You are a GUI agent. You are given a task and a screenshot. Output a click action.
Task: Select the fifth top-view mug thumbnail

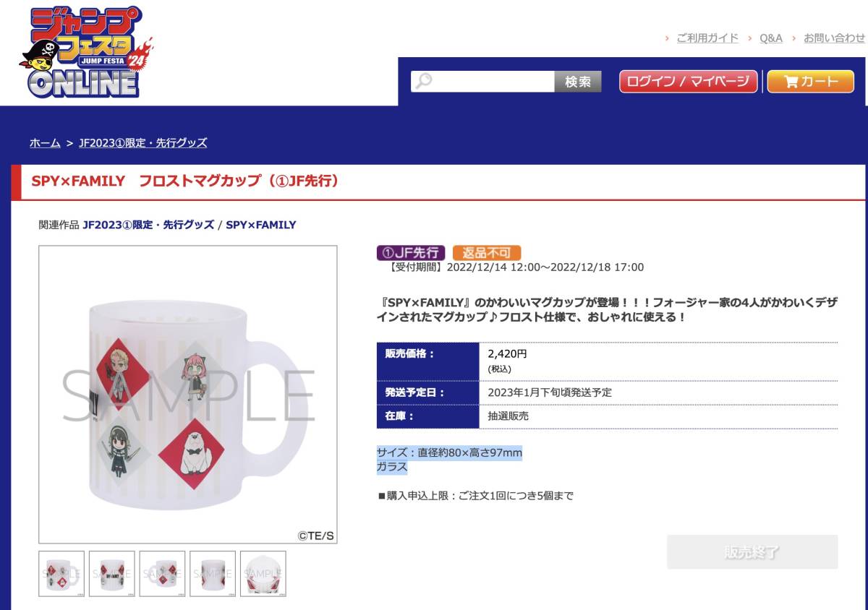(263, 574)
